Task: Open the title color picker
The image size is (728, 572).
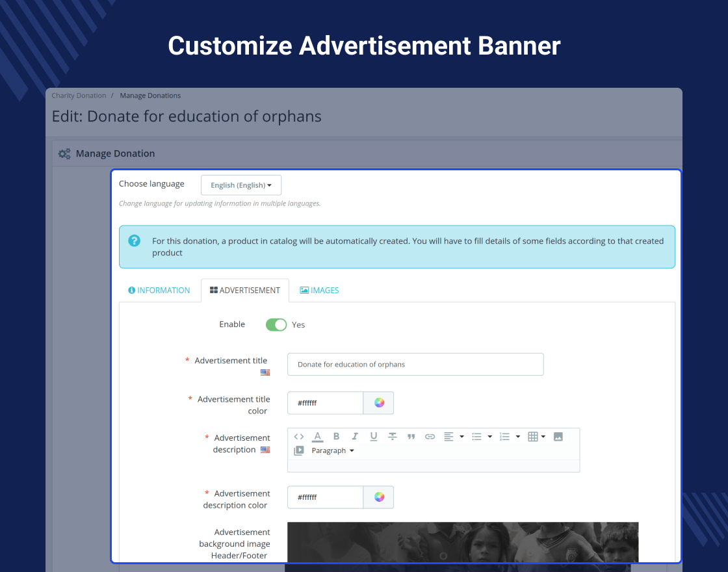Action: [x=379, y=403]
